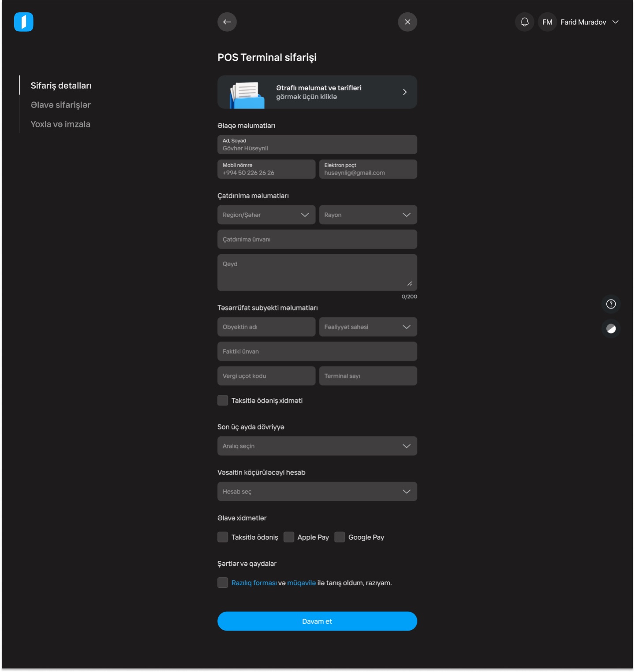Image resolution: width=635 pixels, height=672 pixels.
Task: Open detailed info and tariffs banner
Action: [x=317, y=92]
